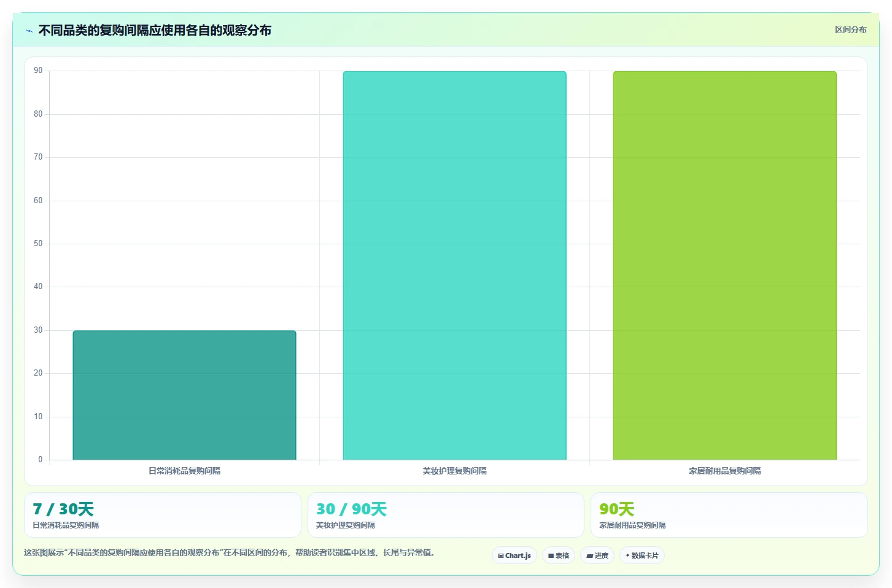Click the 日常消耗品复购间隔 x-axis label

(184, 471)
